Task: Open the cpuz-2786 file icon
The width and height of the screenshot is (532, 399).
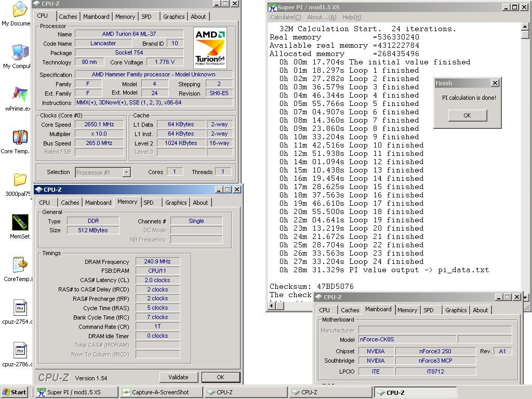Action: (20, 350)
